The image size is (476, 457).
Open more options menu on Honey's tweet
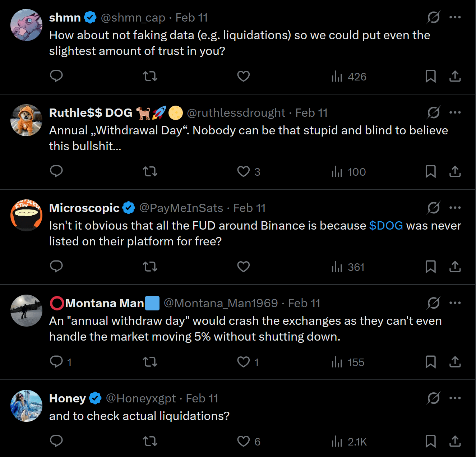tap(455, 398)
